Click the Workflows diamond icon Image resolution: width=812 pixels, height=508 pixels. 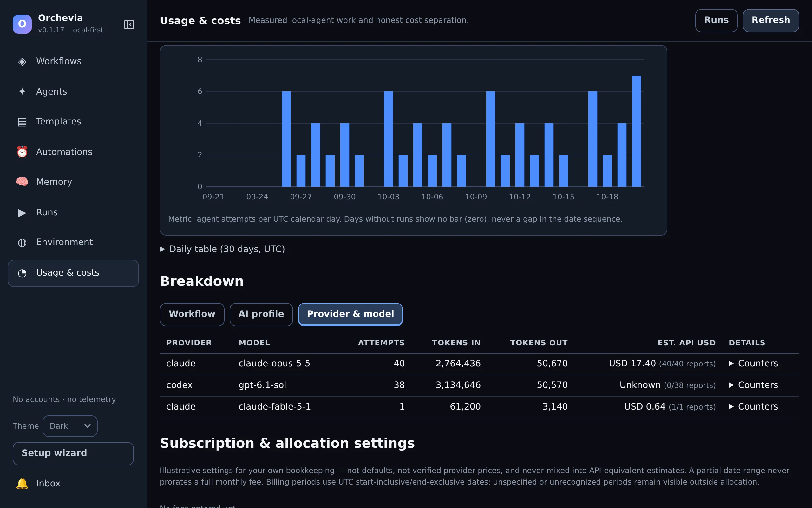[22, 62]
